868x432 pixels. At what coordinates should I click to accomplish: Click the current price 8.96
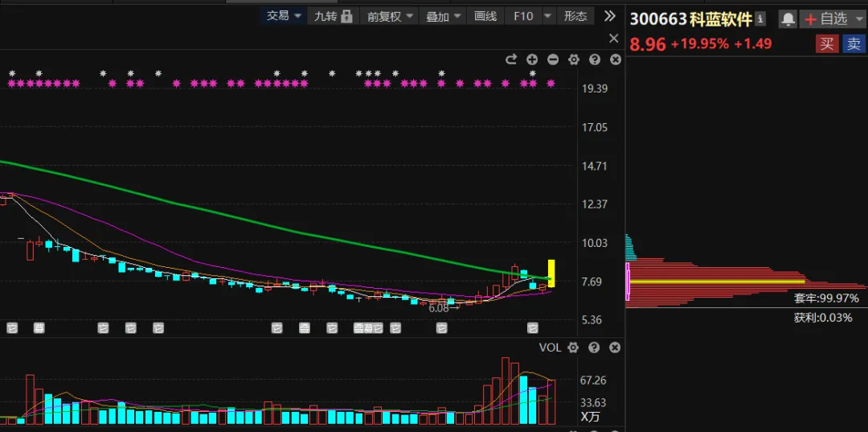click(x=648, y=44)
